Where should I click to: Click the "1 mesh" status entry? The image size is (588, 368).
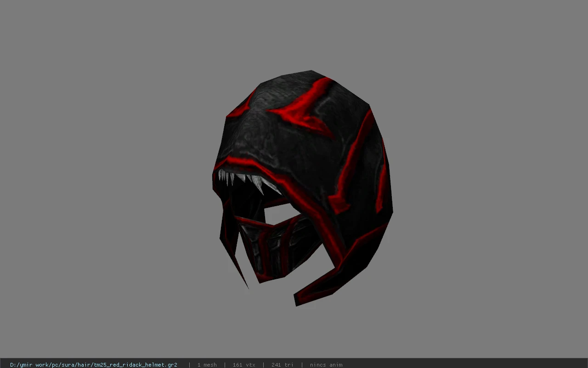[207, 365]
